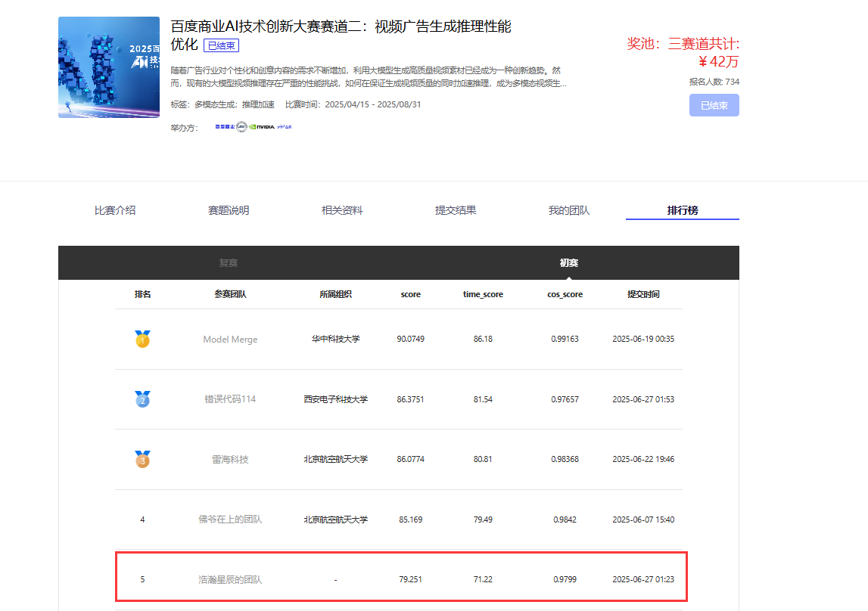Image resolution: width=868 pixels, height=611 pixels.
Task: Select team name 雷海科技
Action: tap(230, 459)
